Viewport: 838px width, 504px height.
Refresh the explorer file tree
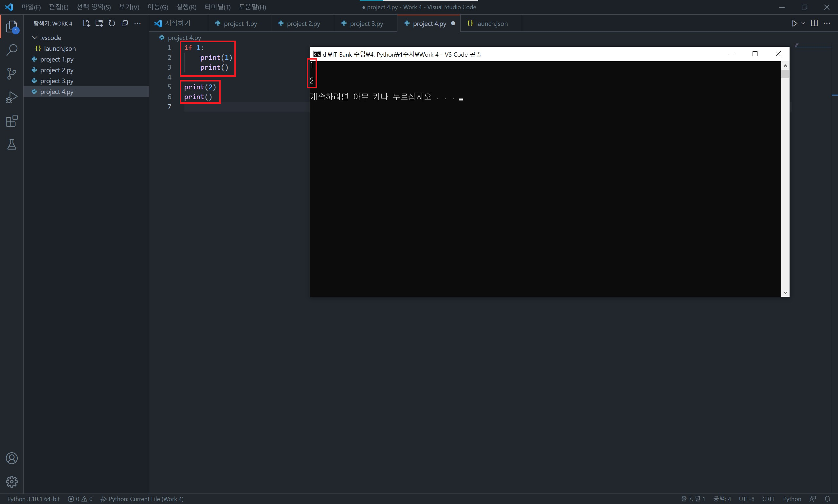point(112,23)
